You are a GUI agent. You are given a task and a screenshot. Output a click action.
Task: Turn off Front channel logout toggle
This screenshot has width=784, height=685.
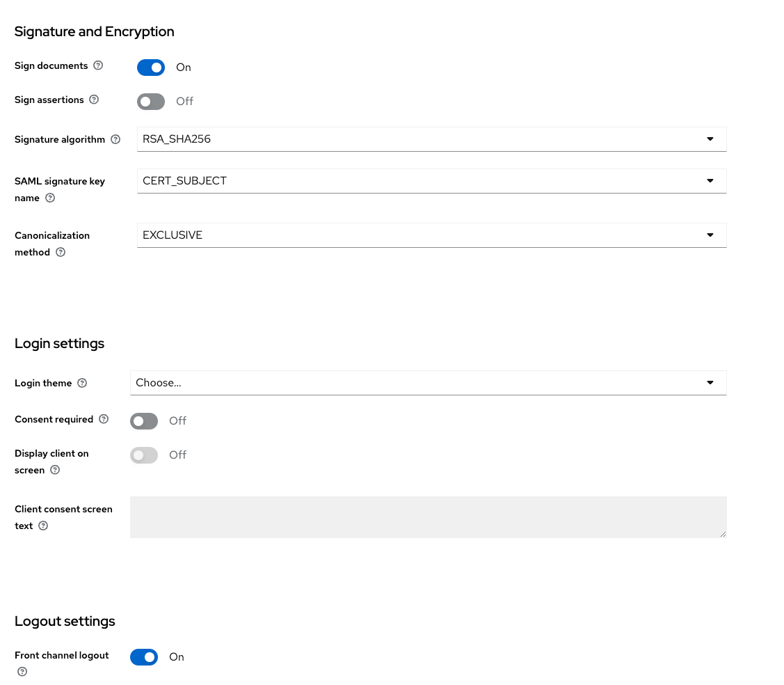point(144,657)
